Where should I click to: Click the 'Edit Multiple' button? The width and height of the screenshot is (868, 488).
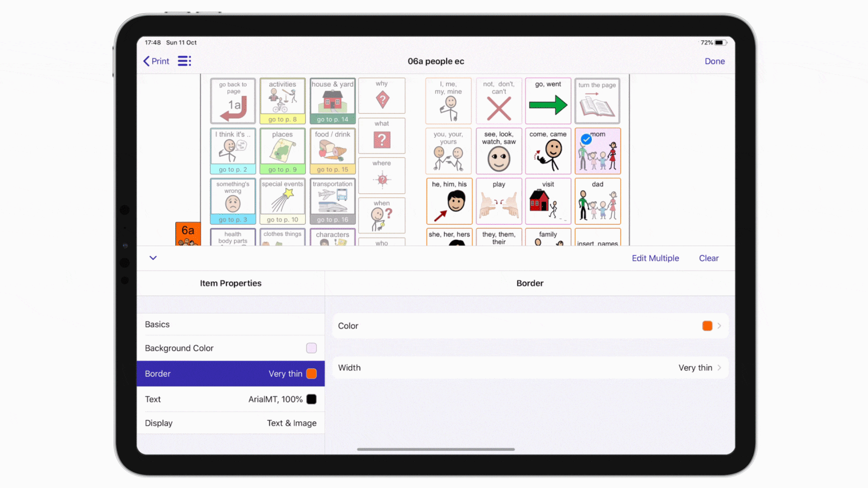click(x=655, y=258)
